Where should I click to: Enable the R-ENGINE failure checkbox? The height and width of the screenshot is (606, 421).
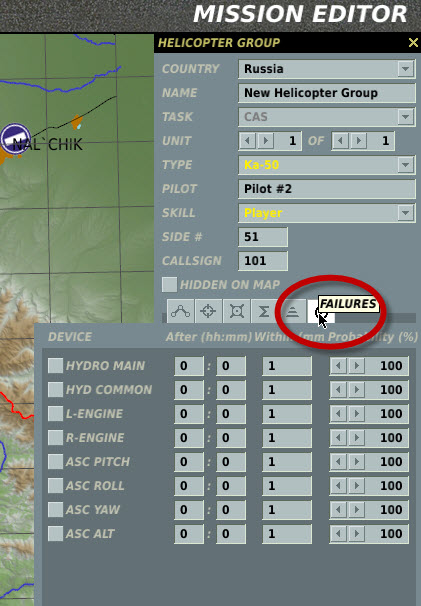(55, 437)
